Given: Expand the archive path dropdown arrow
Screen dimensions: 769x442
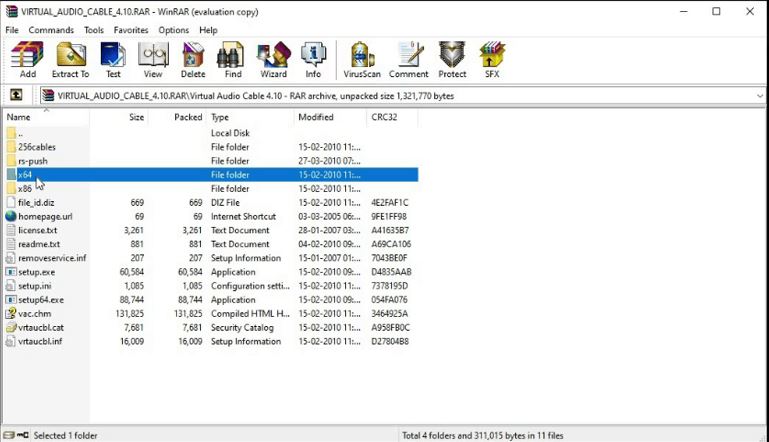Looking at the screenshot, I should (x=759, y=96).
